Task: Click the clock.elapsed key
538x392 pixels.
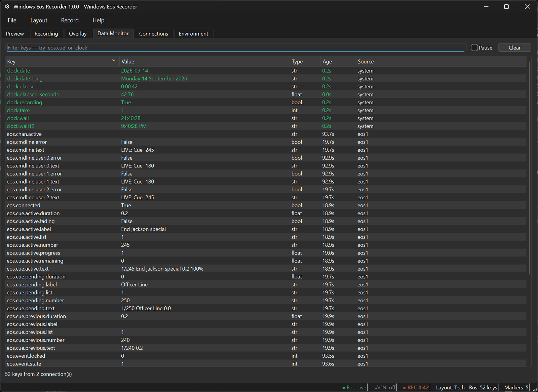Action: (x=22, y=86)
